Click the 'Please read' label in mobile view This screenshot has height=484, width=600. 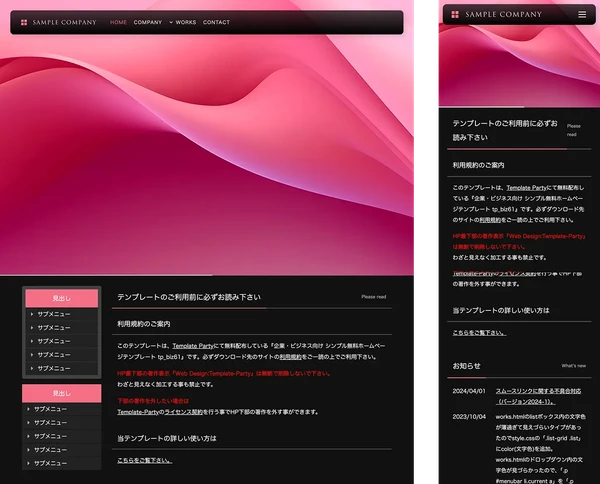coord(574,130)
